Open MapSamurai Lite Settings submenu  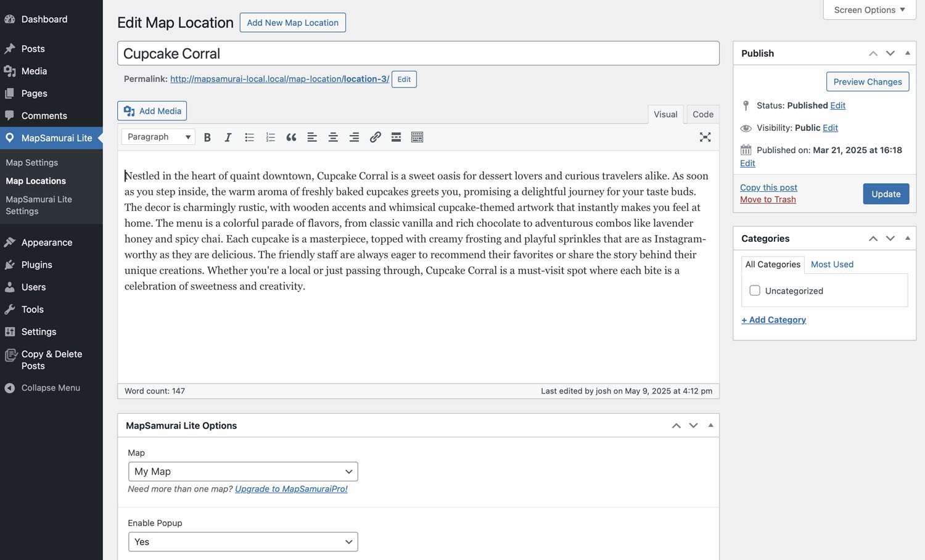pos(39,205)
